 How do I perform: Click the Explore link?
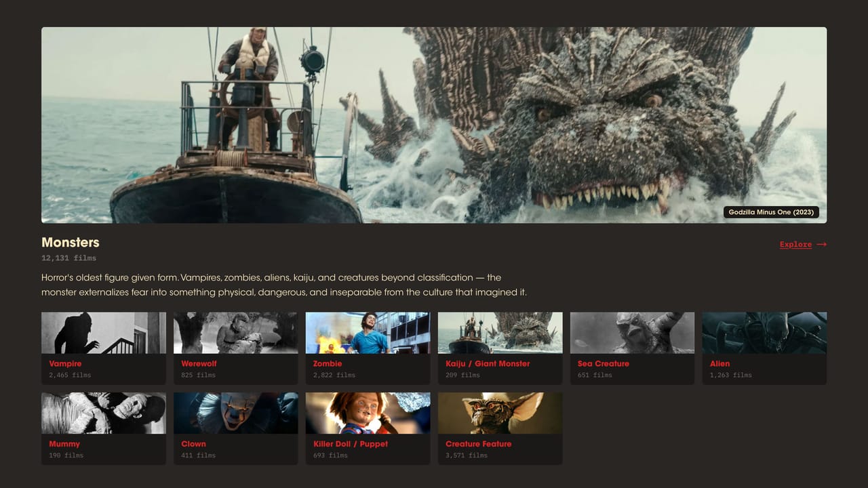pos(795,245)
